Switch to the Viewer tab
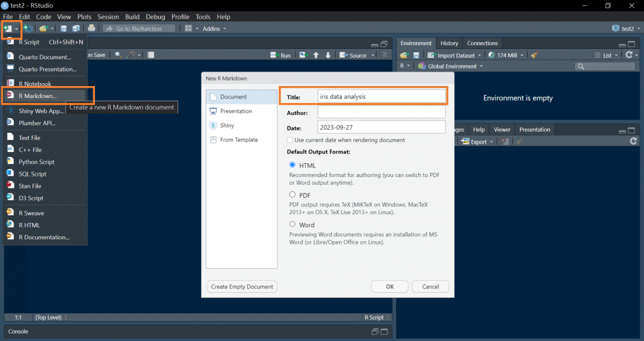 (x=501, y=129)
